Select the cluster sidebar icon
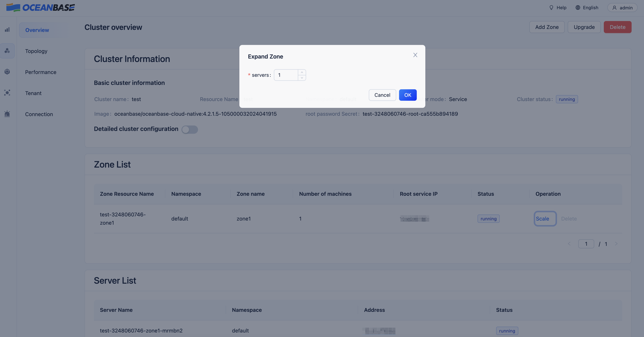 click(7, 51)
